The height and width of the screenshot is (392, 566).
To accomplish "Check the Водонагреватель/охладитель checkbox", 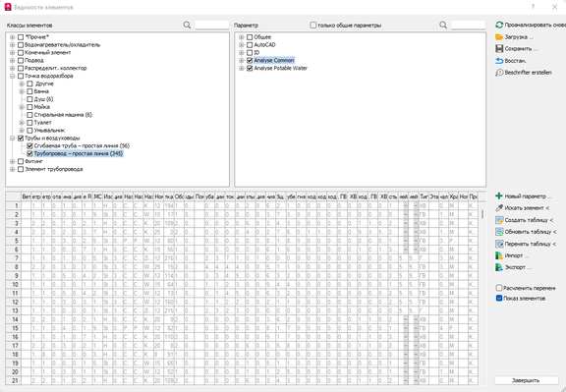I will coord(21,45).
